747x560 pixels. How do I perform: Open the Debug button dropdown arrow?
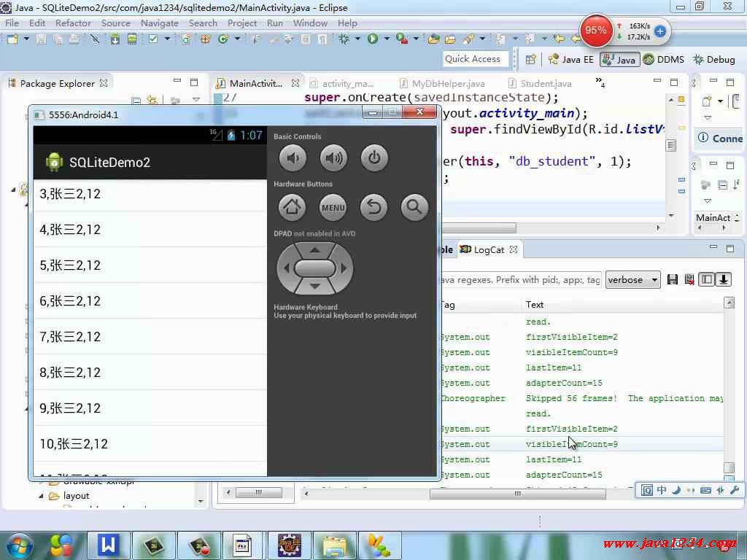(x=357, y=39)
